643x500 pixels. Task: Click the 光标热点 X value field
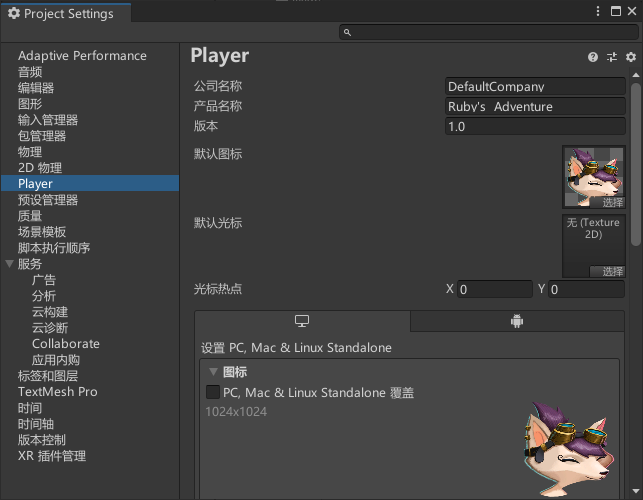pyautogui.click(x=495, y=289)
